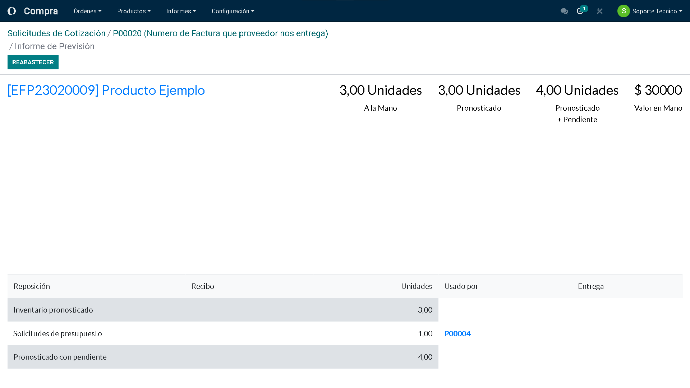Click the 'A la Mano' label
Screen dimensions: 690x388
pos(381,108)
